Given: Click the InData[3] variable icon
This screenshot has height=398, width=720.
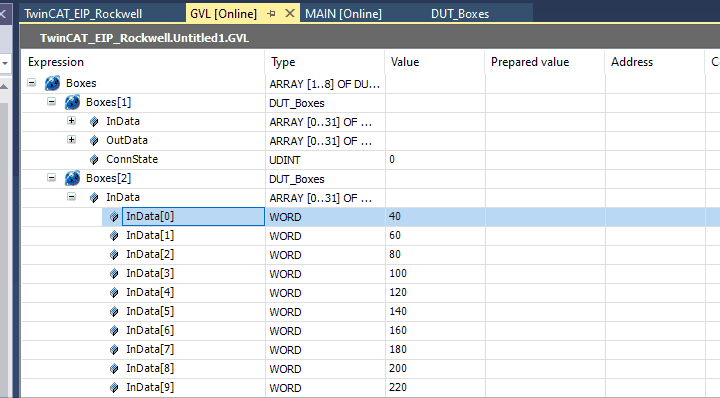Looking at the screenshot, I should coord(114,274).
